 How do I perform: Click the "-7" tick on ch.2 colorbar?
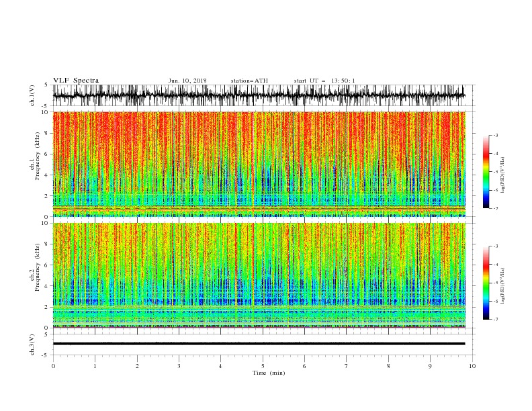click(x=495, y=320)
